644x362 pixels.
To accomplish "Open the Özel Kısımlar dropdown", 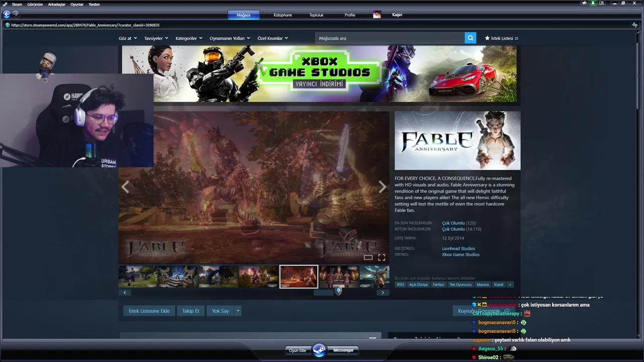I will (x=273, y=38).
